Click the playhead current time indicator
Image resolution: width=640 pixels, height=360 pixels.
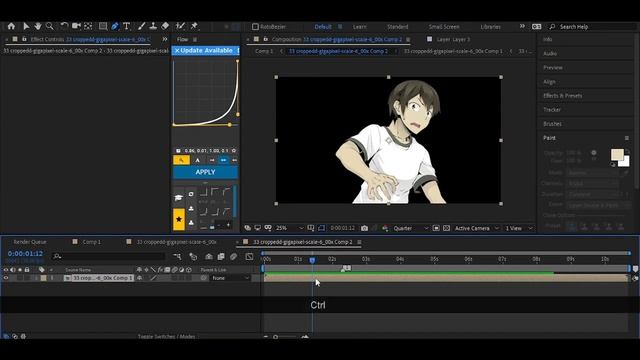coord(312,260)
